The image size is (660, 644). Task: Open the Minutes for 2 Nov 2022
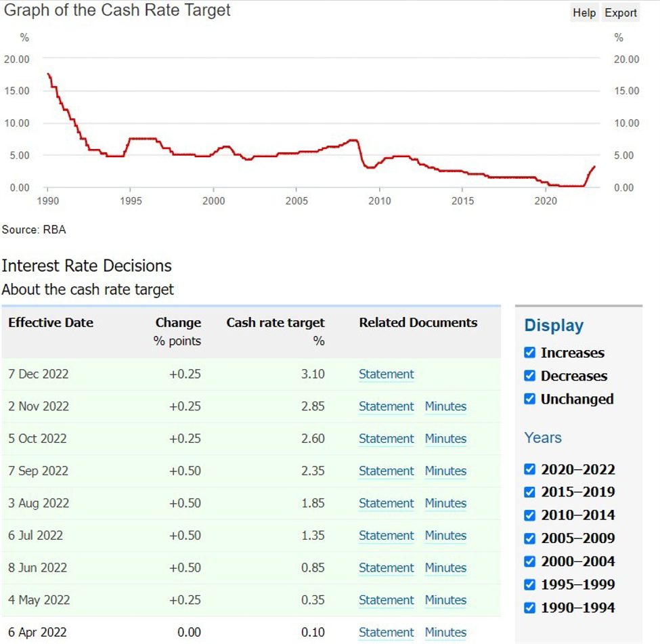pyautogui.click(x=445, y=406)
